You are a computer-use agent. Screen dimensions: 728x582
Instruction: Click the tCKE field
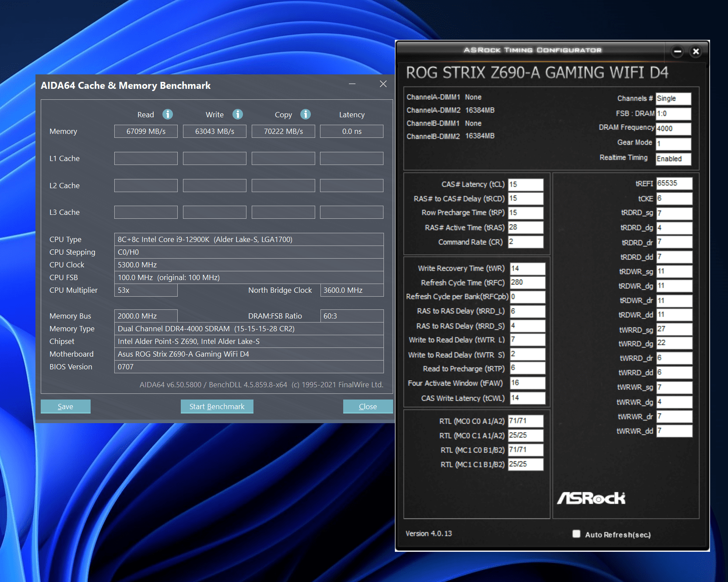674,199
